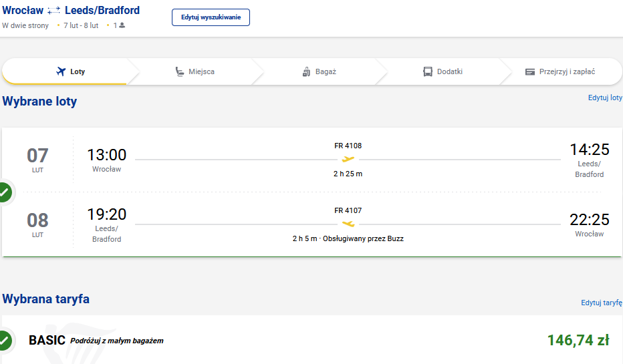This screenshot has width=623, height=364.
Task: Click the luggage icon beside Bagaż
Action: click(x=306, y=72)
